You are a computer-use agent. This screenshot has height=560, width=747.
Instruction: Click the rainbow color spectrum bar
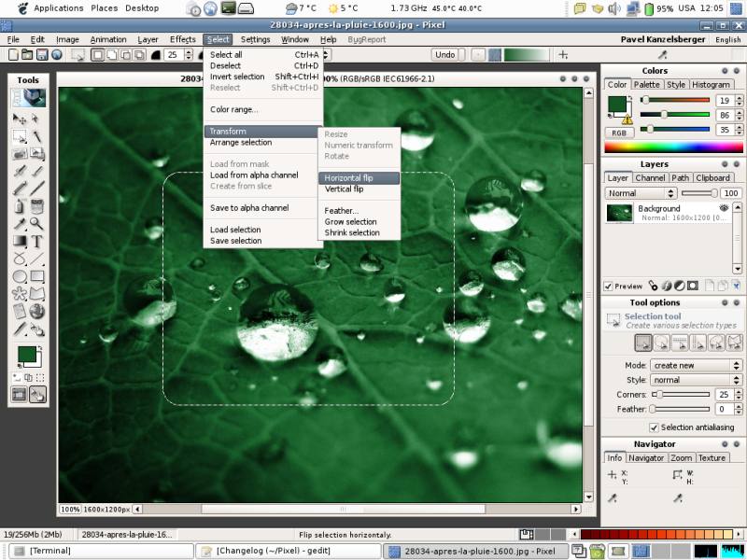(673, 147)
